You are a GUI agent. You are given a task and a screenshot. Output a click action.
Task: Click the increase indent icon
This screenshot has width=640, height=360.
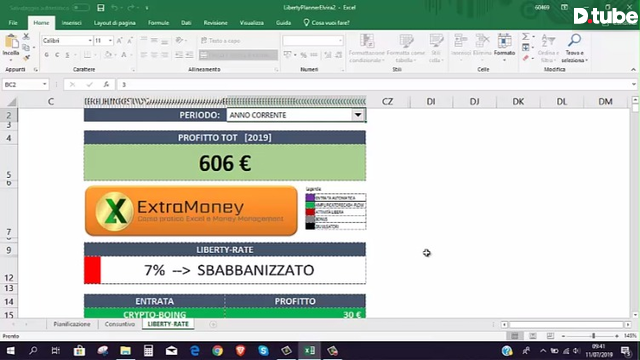tap(189, 55)
